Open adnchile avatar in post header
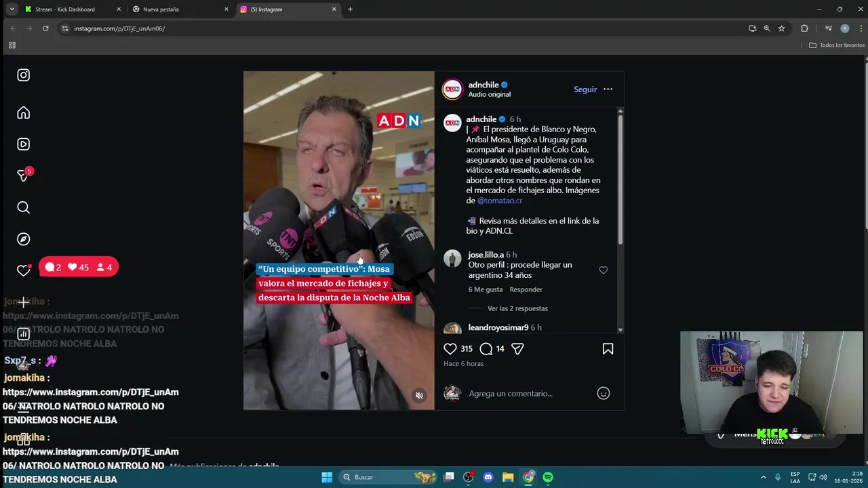The width and height of the screenshot is (868, 488). tap(452, 89)
